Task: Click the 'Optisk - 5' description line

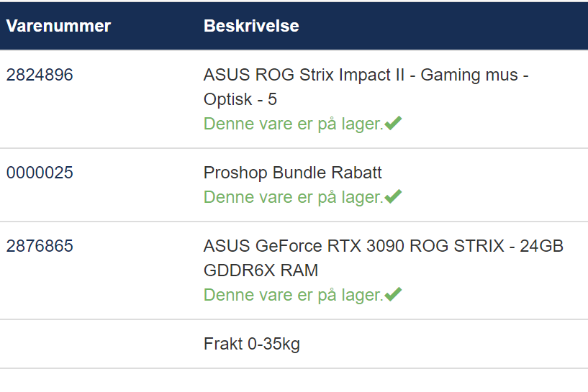Action: [240, 99]
